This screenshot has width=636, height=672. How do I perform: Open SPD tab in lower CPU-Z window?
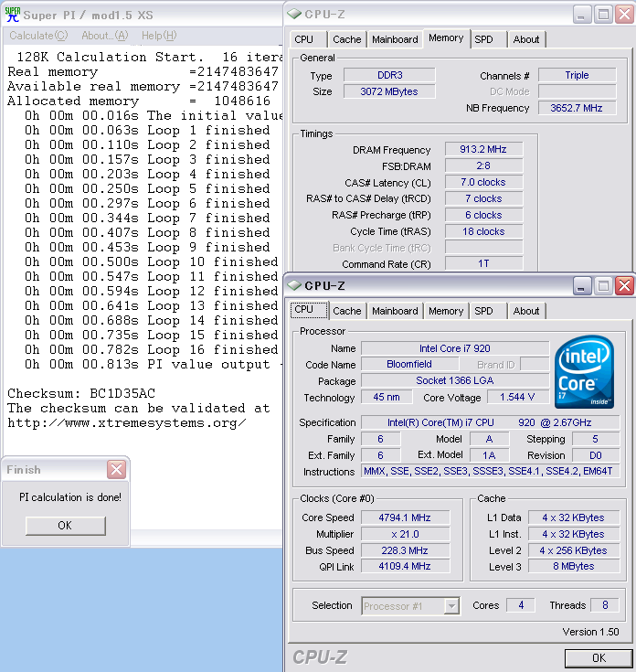(488, 311)
